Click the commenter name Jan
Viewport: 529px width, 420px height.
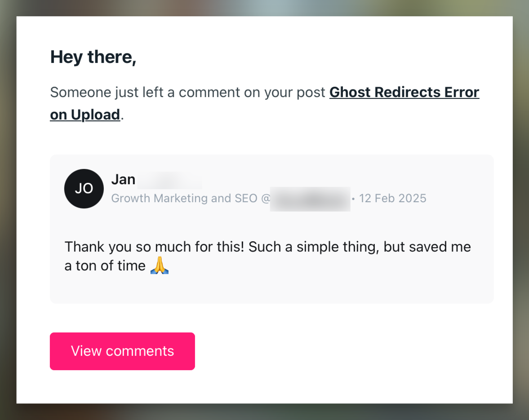tap(124, 179)
